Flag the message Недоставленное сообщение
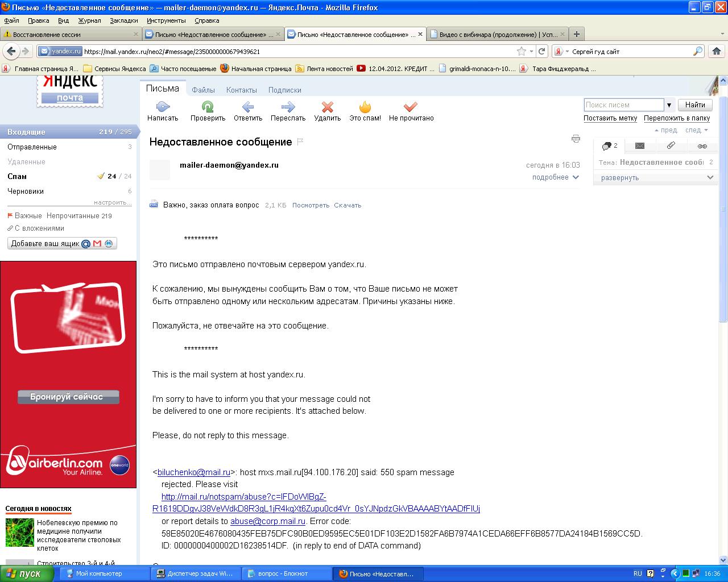728x582 pixels. click(300, 142)
